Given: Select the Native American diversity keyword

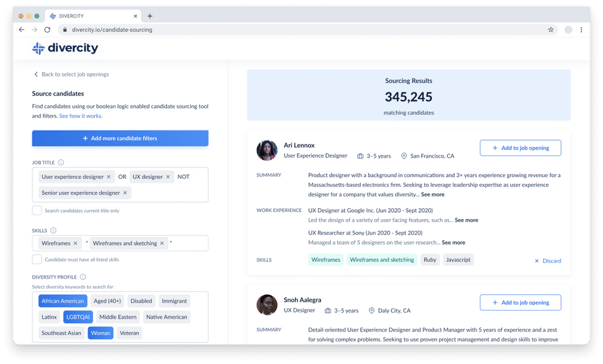Looking at the screenshot, I should pos(166,317).
